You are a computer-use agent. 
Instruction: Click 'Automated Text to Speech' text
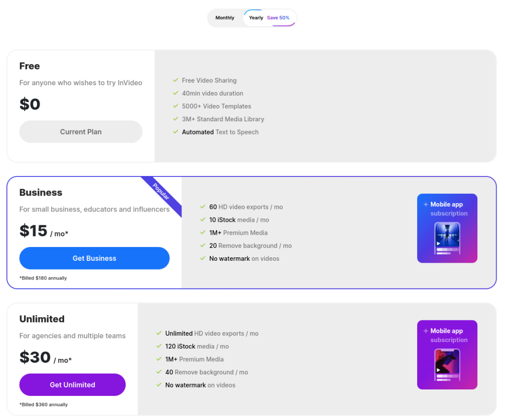[220, 132]
